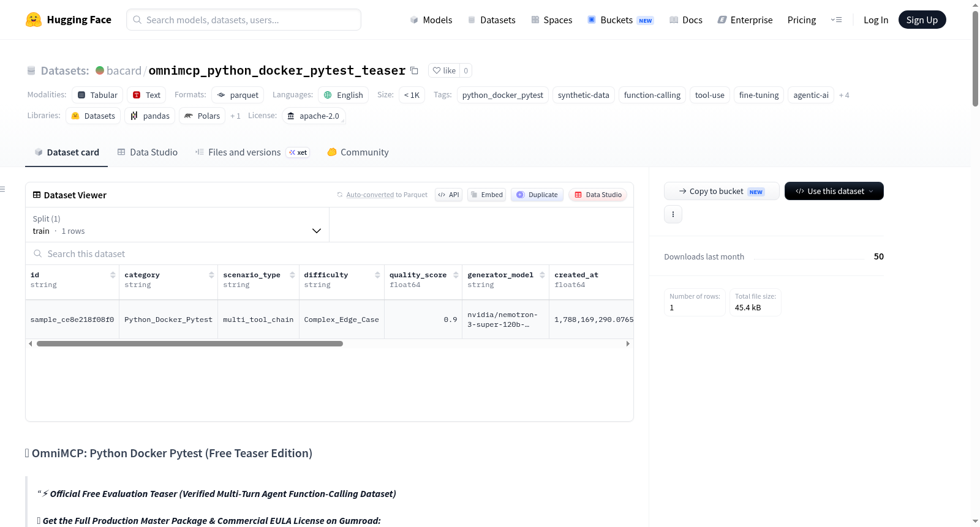The height and width of the screenshot is (527, 980).
Task: Filter by the parquet format tag
Action: click(238, 95)
